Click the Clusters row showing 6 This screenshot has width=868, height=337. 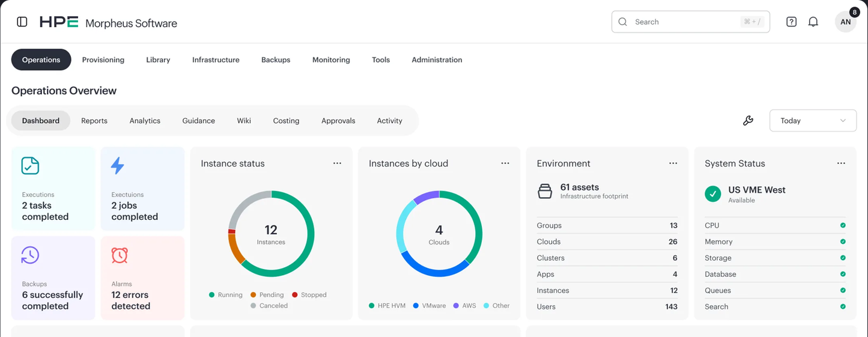click(x=607, y=258)
